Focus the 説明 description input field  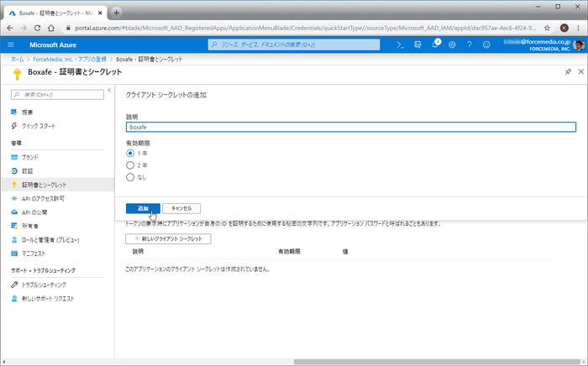(351, 127)
